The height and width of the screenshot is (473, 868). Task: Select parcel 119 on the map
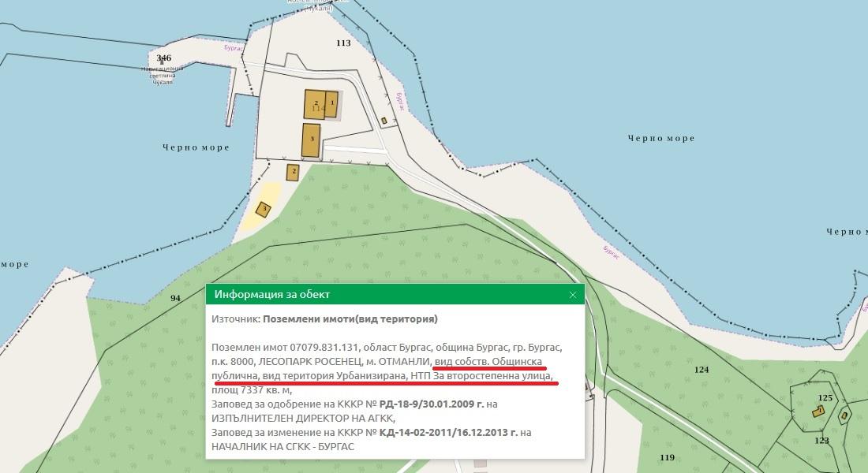point(667,457)
